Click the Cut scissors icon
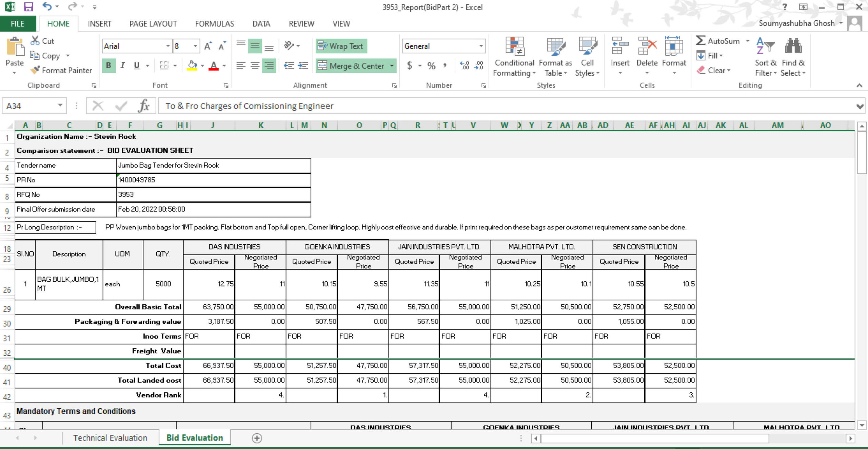868x449 pixels. coord(35,41)
